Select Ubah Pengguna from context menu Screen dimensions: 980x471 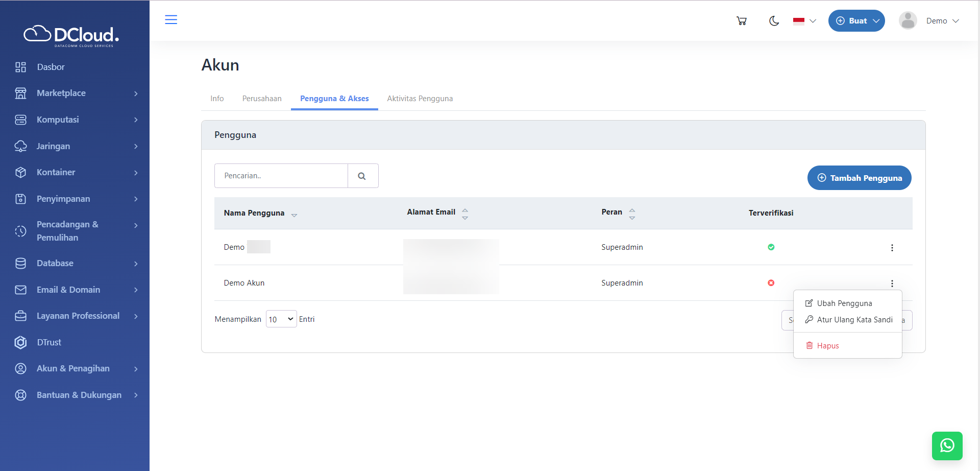click(844, 303)
